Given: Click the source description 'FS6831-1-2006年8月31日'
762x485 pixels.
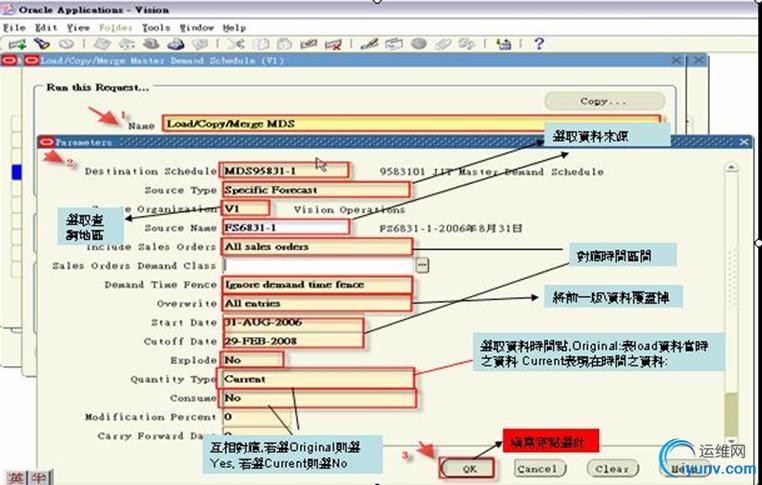Looking at the screenshot, I should click(450, 228).
